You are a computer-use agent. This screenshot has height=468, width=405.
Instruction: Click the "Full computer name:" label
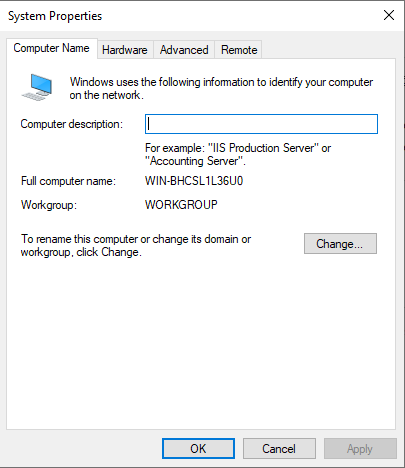click(68, 181)
